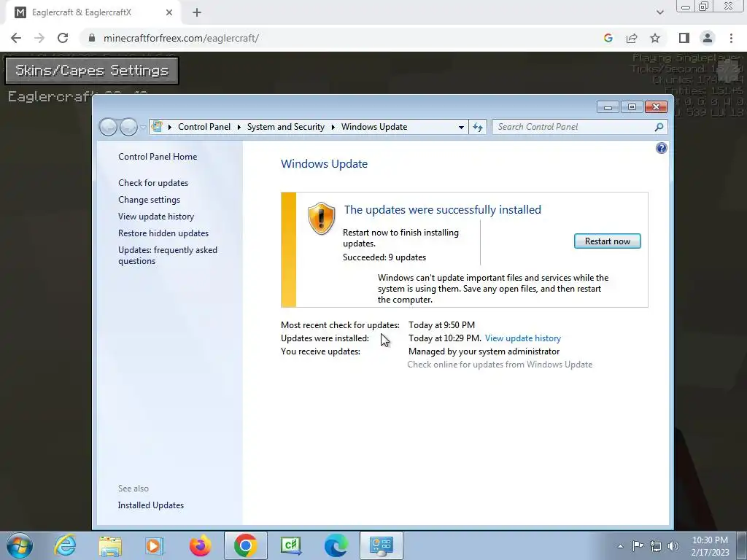Select Windows Update breadcrumb segment
The height and width of the screenshot is (560, 747).
pyautogui.click(x=374, y=127)
